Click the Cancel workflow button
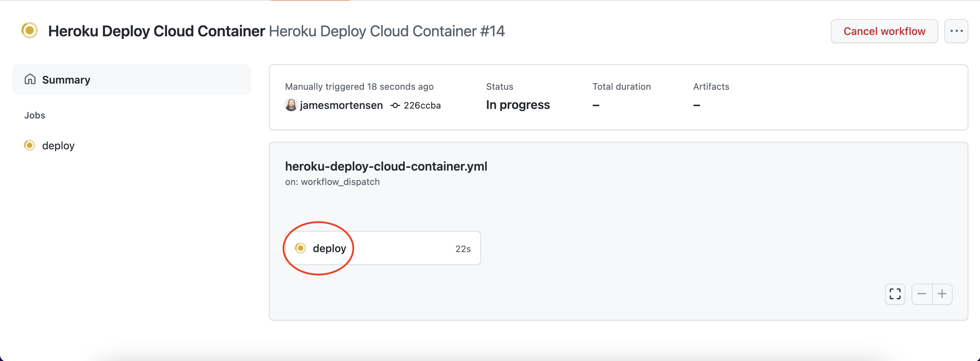Screen dimensions: 980x361 (x=884, y=31)
